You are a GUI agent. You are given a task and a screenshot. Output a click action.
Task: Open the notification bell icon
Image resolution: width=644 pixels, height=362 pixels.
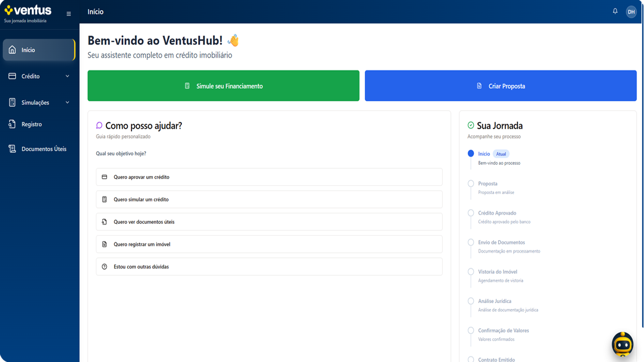tap(615, 10)
